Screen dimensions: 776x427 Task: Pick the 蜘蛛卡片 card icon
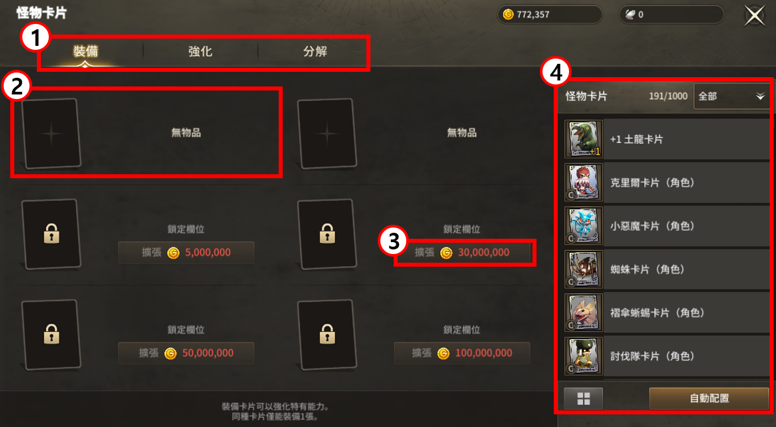[583, 270]
